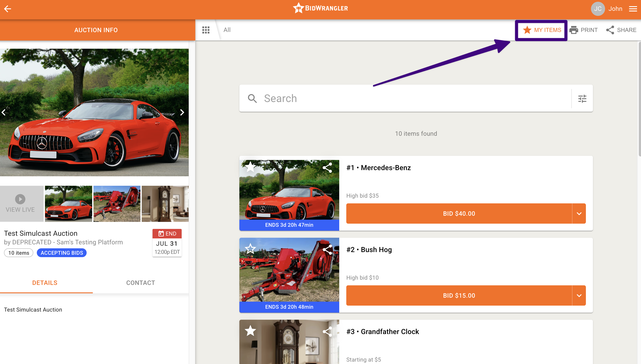This screenshot has height=364, width=641.
Task: Toggle favorite star on Grandfather Clock
Action: pyautogui.click(x=250, y=331)
